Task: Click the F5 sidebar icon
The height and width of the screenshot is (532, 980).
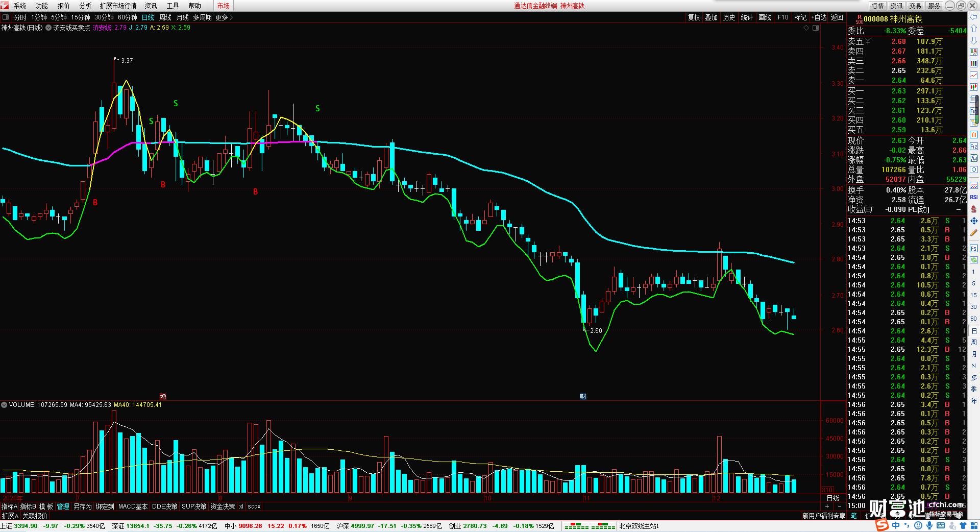Action: coord(973,249)
